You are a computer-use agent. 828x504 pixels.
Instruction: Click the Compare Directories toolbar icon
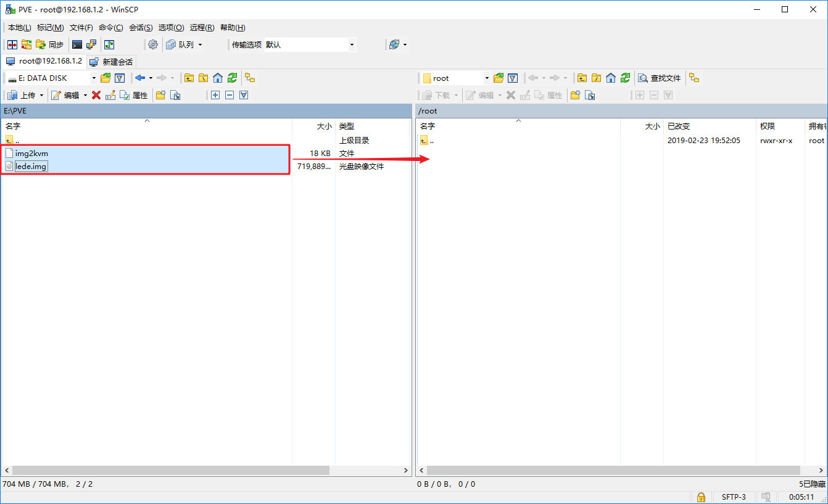point(12,44)
